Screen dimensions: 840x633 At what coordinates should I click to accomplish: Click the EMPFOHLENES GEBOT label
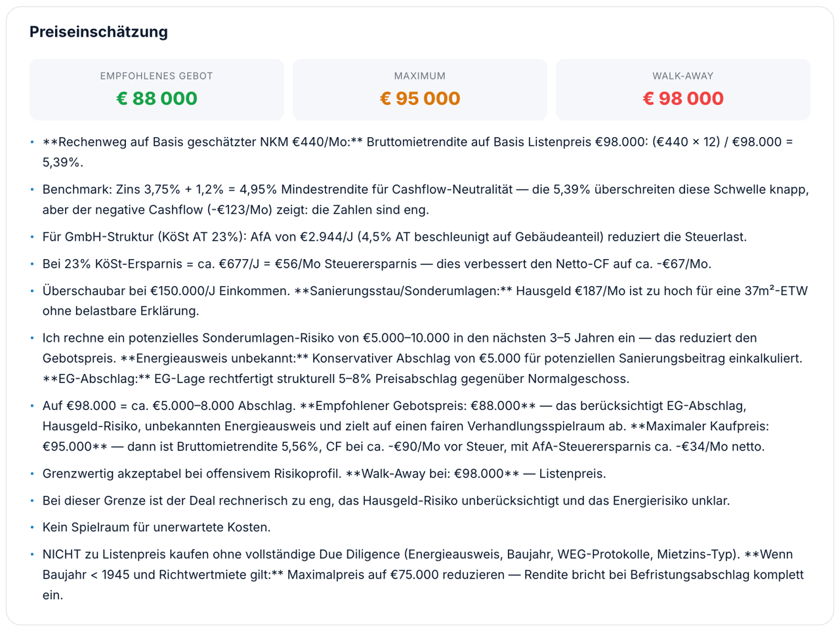tap(157, 76)
